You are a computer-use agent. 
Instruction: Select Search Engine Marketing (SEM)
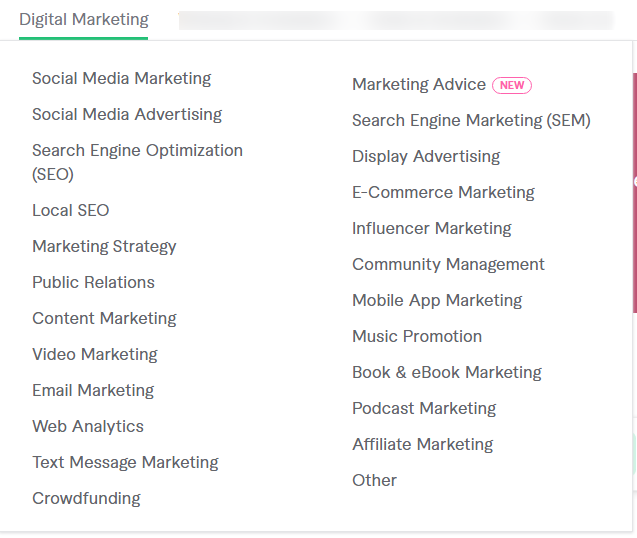[x=471, y=120]
